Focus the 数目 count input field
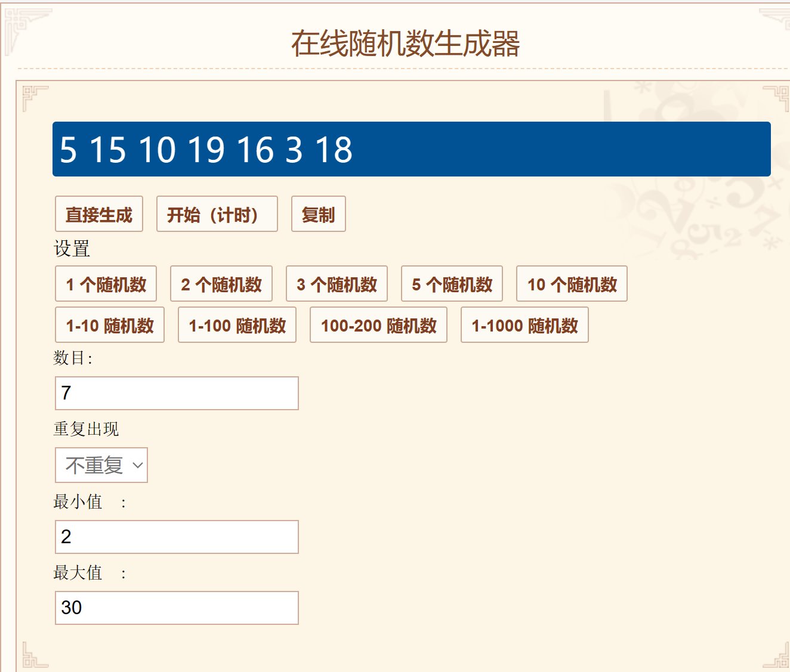This screenshot has width=790, height=672. tap(177, 394)
